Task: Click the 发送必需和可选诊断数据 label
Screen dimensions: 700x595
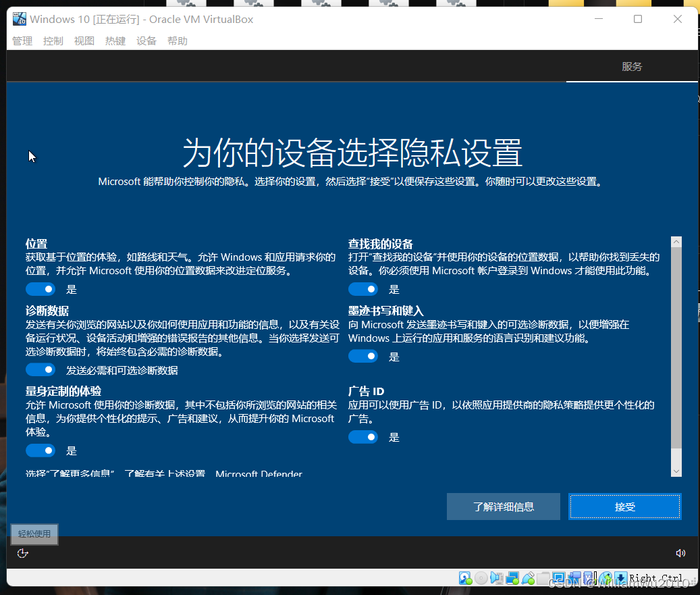Action: [x=122, y=370]
